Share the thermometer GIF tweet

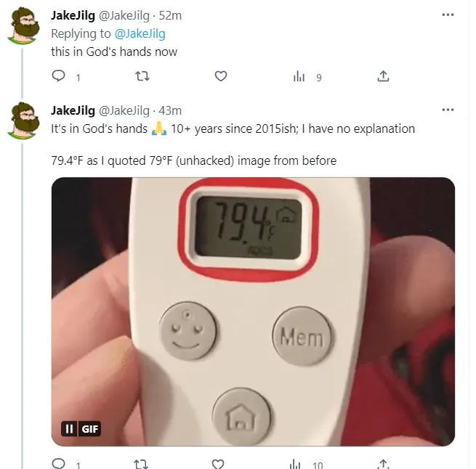(x=384, y=463)
